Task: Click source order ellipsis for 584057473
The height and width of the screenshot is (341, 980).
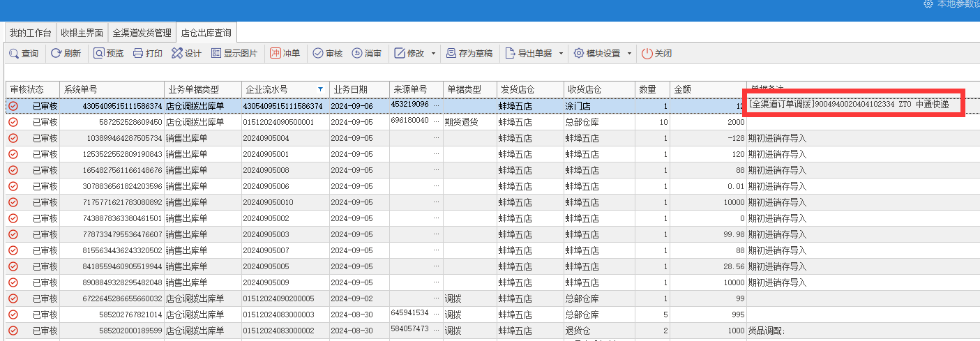Action: (437, 329)
